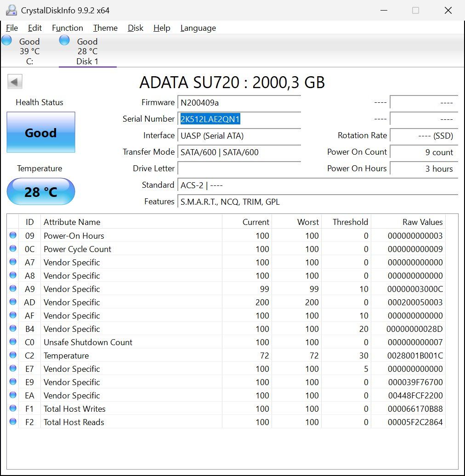Click the Attribute Name column header

(131, 222)
